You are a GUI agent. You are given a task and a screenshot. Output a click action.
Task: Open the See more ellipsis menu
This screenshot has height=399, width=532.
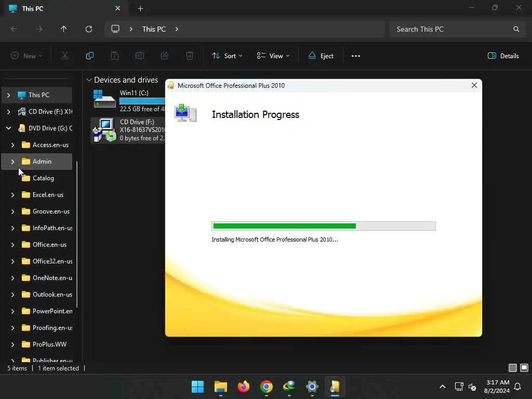pyautogui.click(x=355, y=56)
